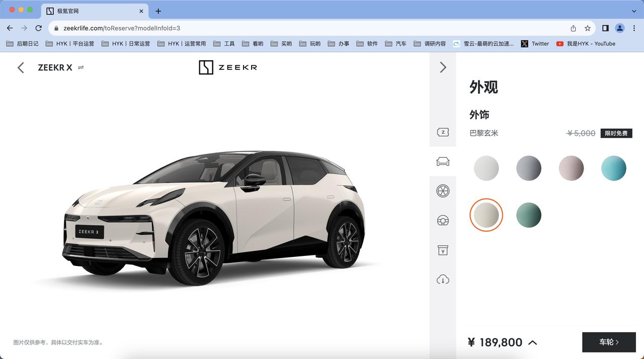Open the Chrome profile avatar
Viewport: 644px width, 359px height.
tap(620, 28)
